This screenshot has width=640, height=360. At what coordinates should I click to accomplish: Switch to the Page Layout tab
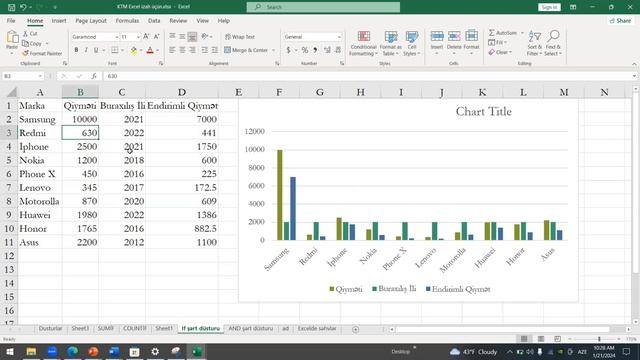coord(91,20)
